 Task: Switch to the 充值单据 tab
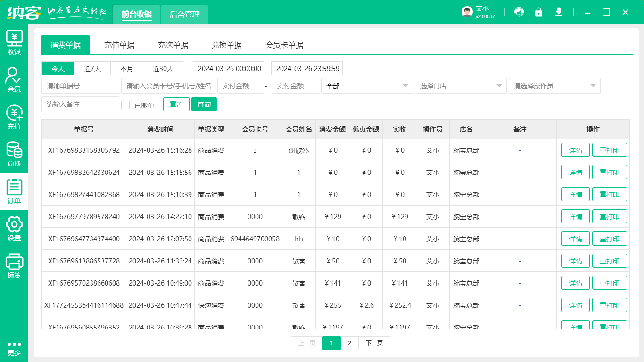click(119, 45)
